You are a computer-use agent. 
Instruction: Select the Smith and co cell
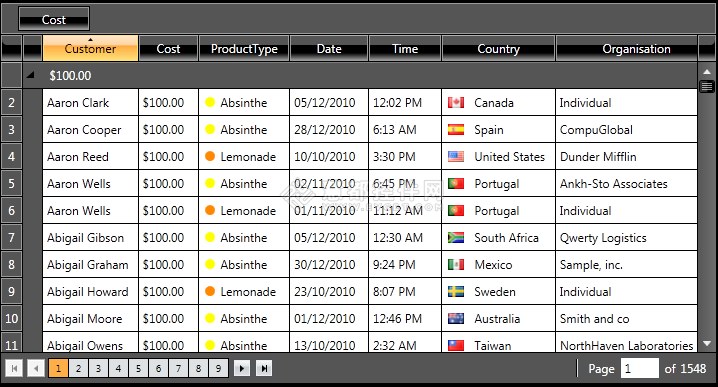pyautogui.click(x=626, y=319)
